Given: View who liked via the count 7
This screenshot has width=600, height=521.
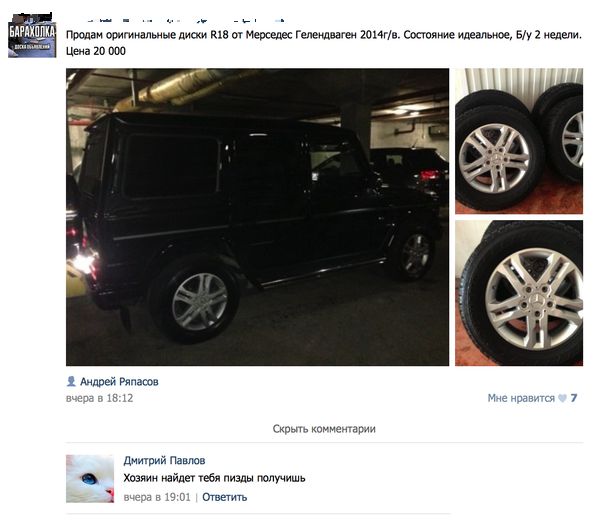Looking at the screenshot, I should tap(574, 398).
